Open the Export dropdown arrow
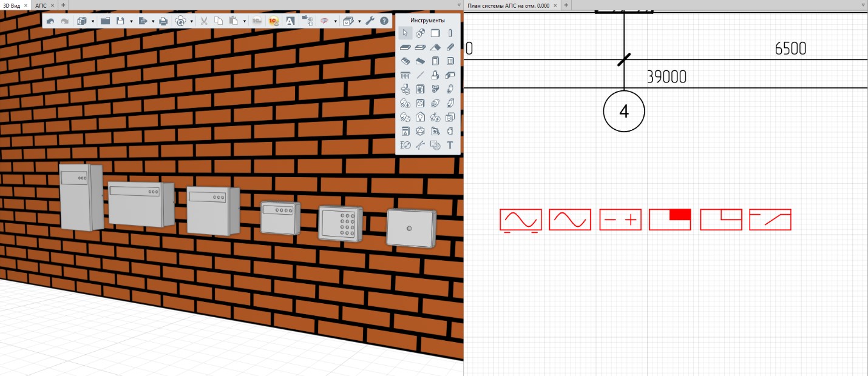This screenshot has width=868, height=376. point(152,21)
